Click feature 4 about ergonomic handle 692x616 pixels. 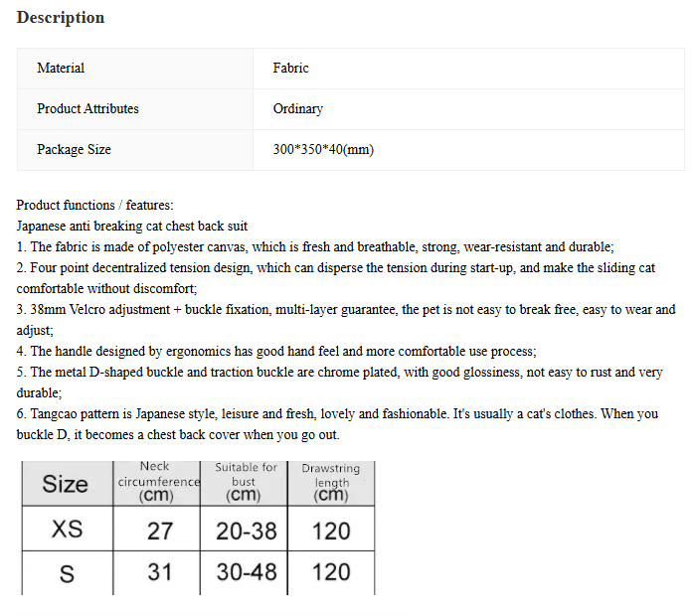coord(276,351)
